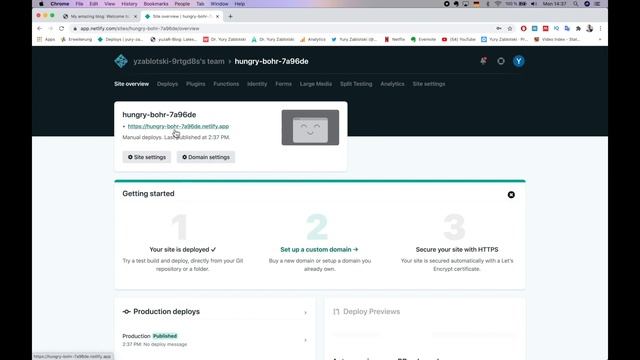The width and height of the screenshot is (640, 360).
Task: Click the help circle icon in header
Action: point(501,61)
